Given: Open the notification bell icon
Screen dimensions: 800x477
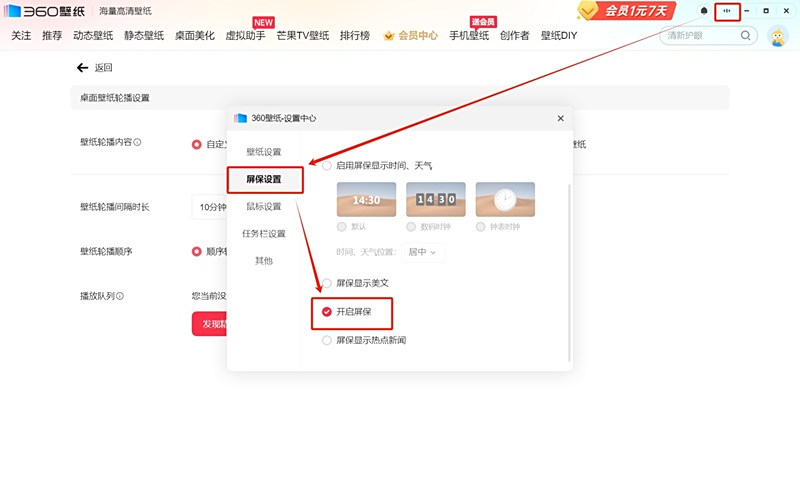Looking at the screenshot, I should (704, 11).
